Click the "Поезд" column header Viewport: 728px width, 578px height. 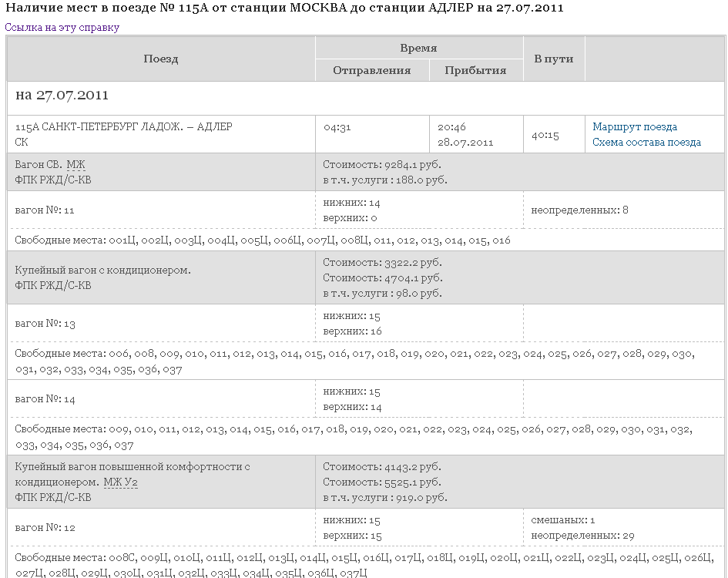point(161,59)
